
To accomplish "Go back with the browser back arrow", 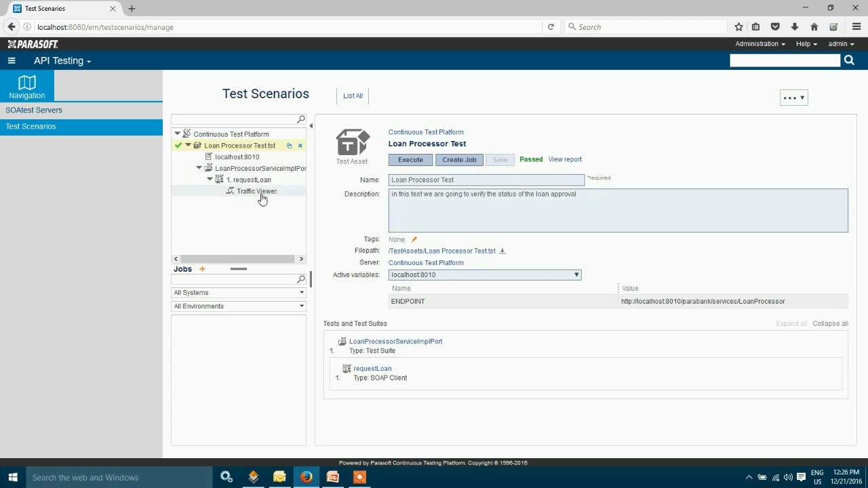I will coord(12,27).
